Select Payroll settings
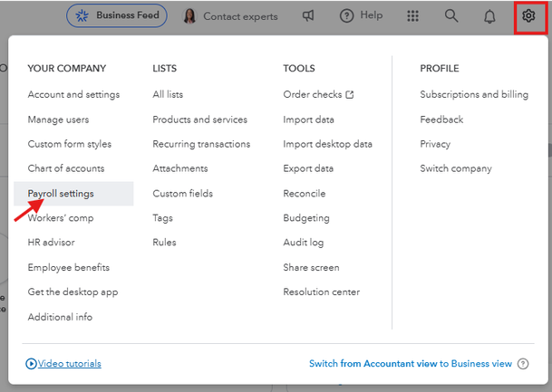552x392 pixels. [x=61, y=194]
